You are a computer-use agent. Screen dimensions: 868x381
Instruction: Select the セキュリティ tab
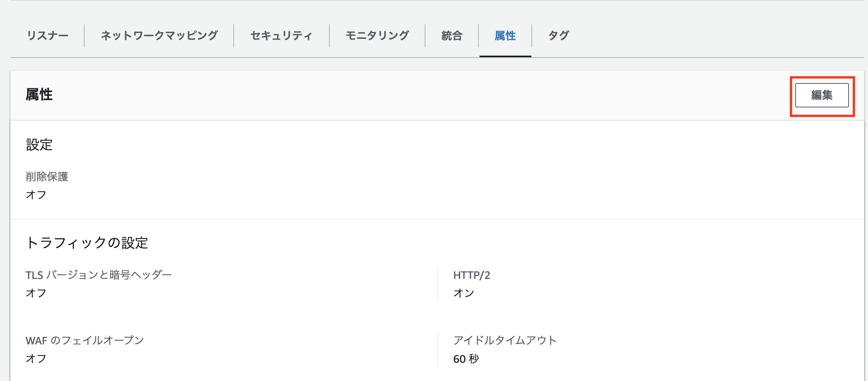[281, 36]
